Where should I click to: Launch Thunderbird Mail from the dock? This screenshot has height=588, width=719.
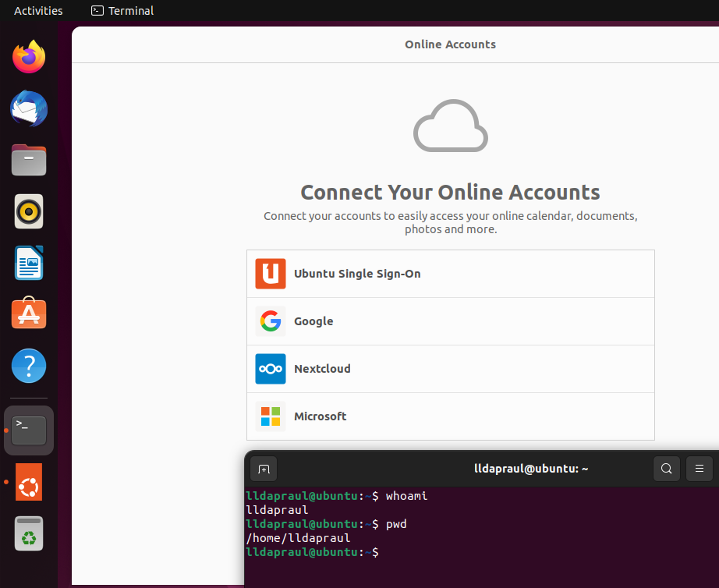(29, 109)
